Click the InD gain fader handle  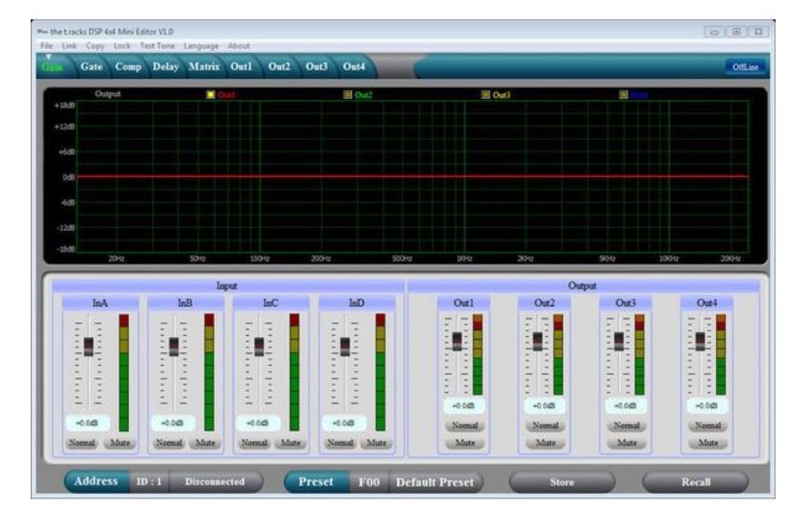click(x=345, y=346)
